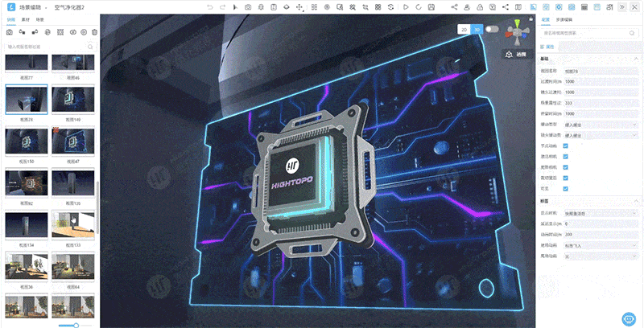Open the chatbot assistant icon

pyautogui.click(x=629, y=318)
